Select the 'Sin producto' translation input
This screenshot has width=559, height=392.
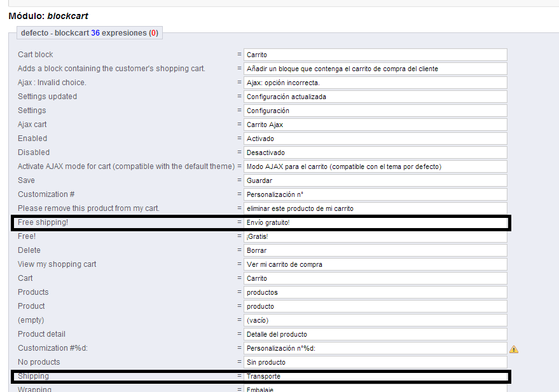point(375,362)
